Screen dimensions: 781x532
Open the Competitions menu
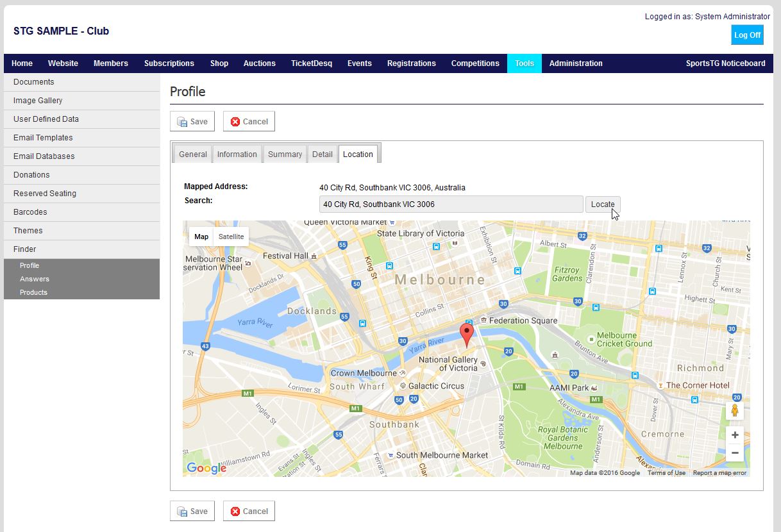point(475,63)
